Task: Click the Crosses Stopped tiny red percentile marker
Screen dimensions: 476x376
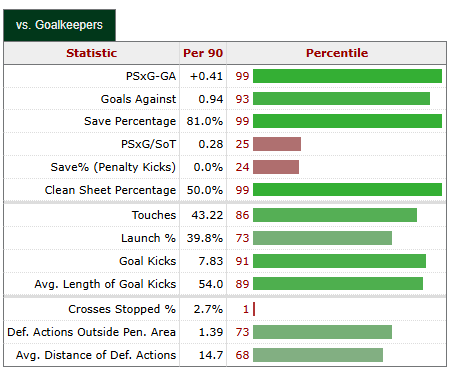Action: click(x=254, y=309)
